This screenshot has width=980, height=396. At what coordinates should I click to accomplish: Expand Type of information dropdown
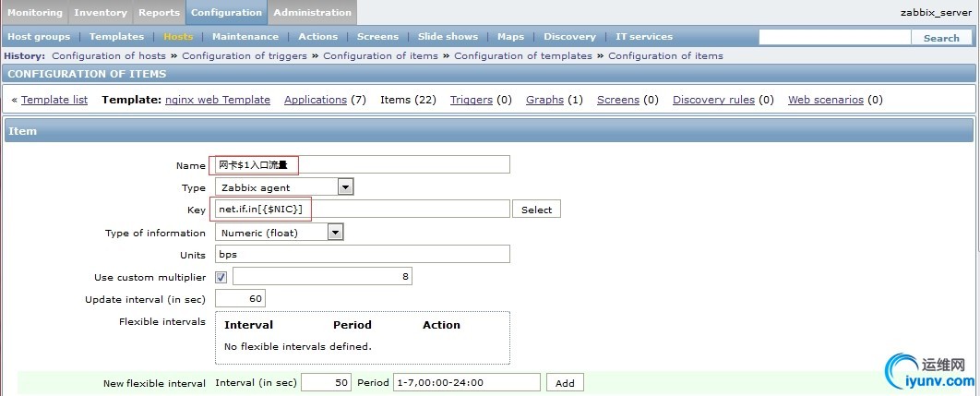click(x=280, y=233)
